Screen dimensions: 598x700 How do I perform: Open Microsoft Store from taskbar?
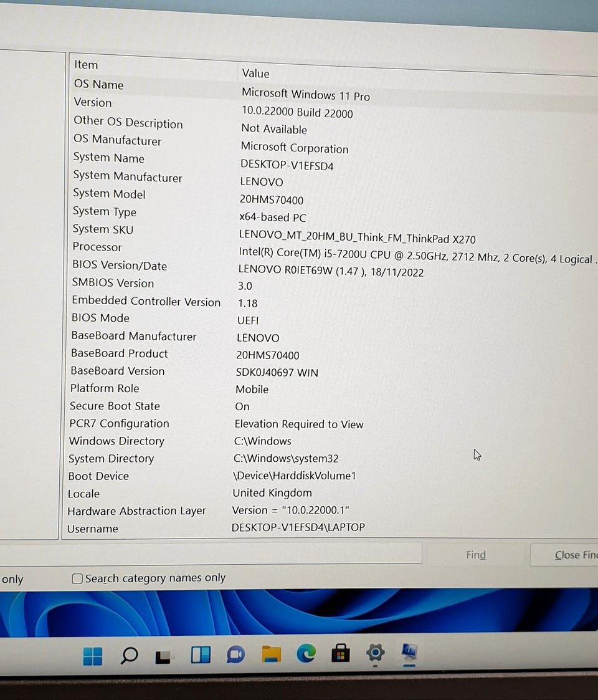[341, 653]
